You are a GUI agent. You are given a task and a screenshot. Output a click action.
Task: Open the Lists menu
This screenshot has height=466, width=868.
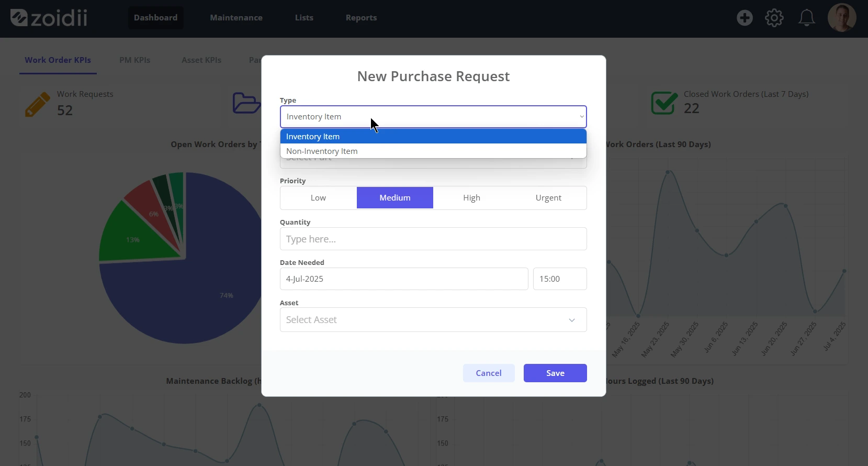tap(304, 18)
